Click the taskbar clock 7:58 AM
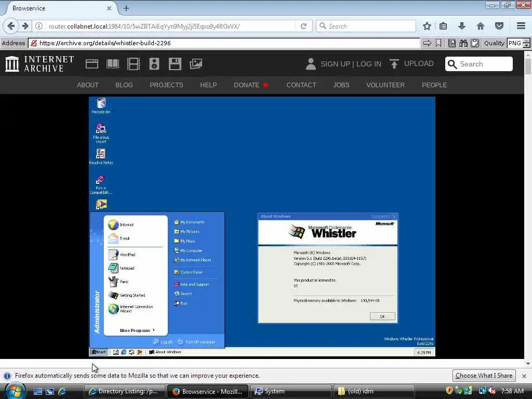Image resolution: width=532 pixels, height=399 pixels. click(x=512, y=391)
